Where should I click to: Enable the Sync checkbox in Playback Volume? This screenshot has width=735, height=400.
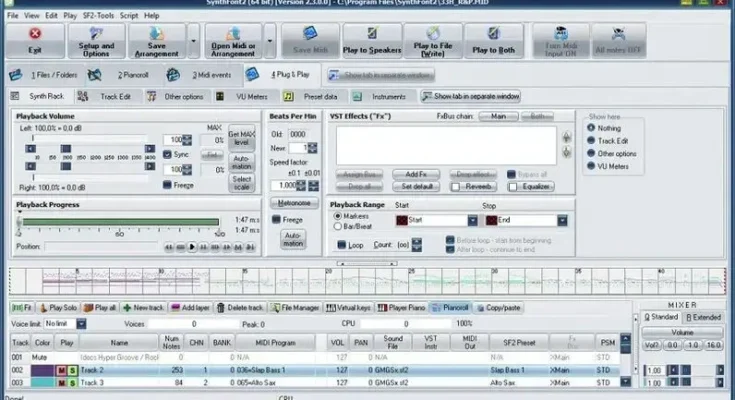(169, 155)
